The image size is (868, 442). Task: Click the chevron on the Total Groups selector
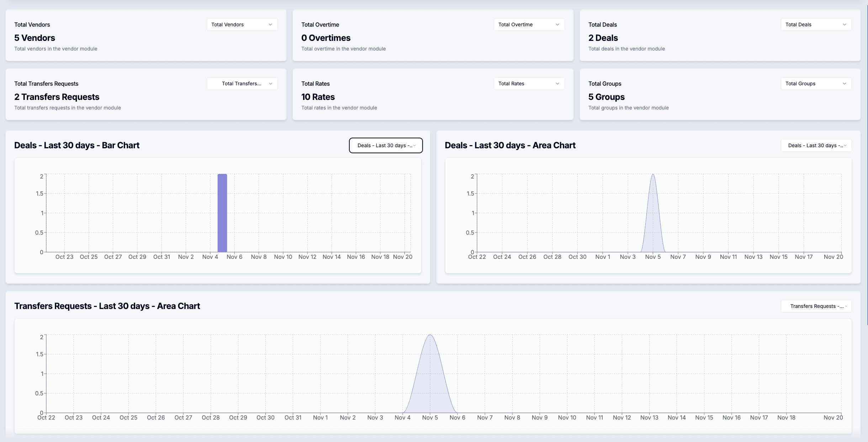tap(845, 84)
